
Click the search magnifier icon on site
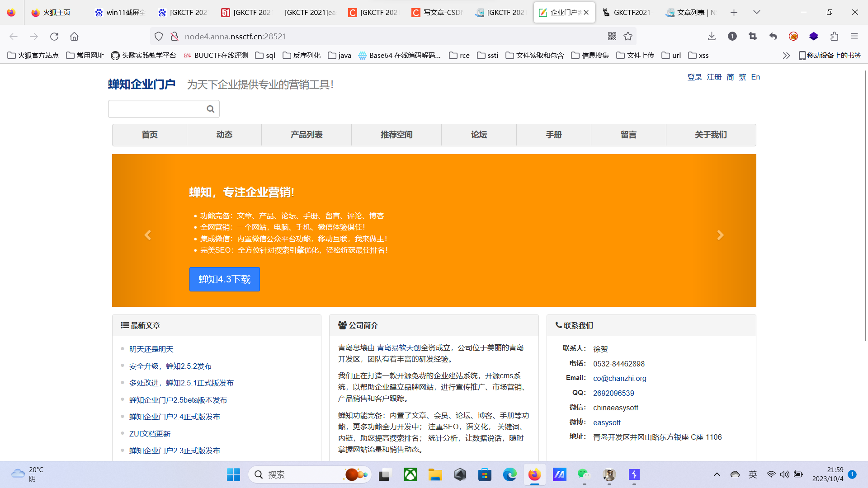click(210, 109)
